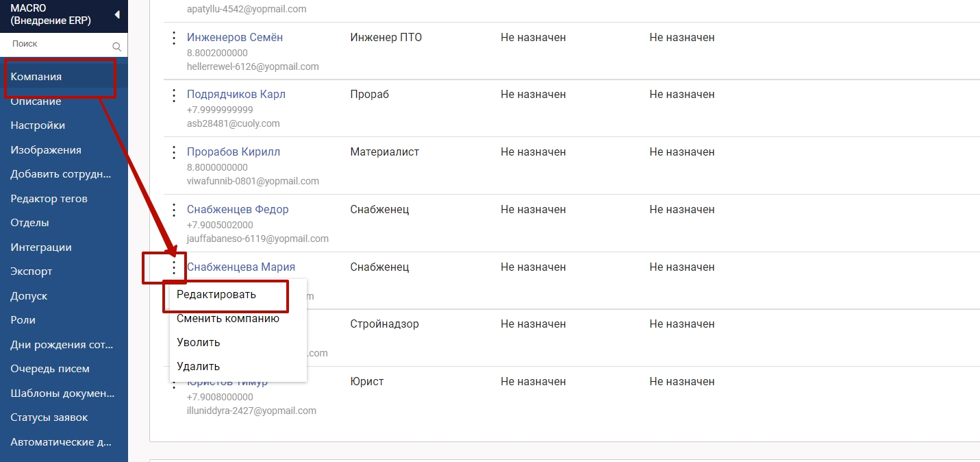Open the kebab menu for Инженеров Семён
The image size is (980, 462).
click(x=174, y=38)
